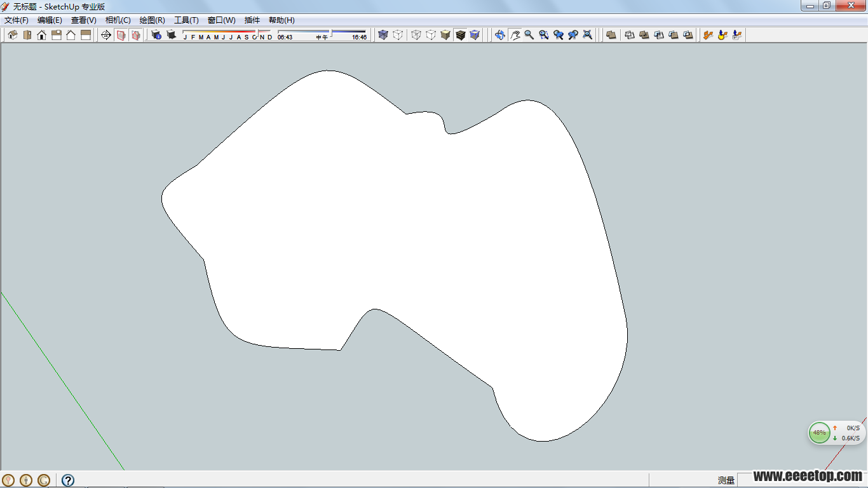
Task: Select Monochrome face style
Action: (474, 35)
